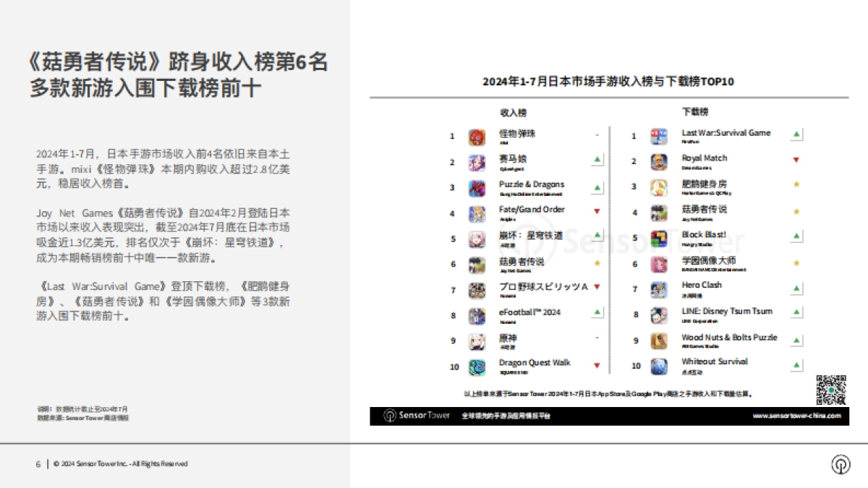
Task: Select the Royal Match app icon
Action: click(x=658, y=161)
